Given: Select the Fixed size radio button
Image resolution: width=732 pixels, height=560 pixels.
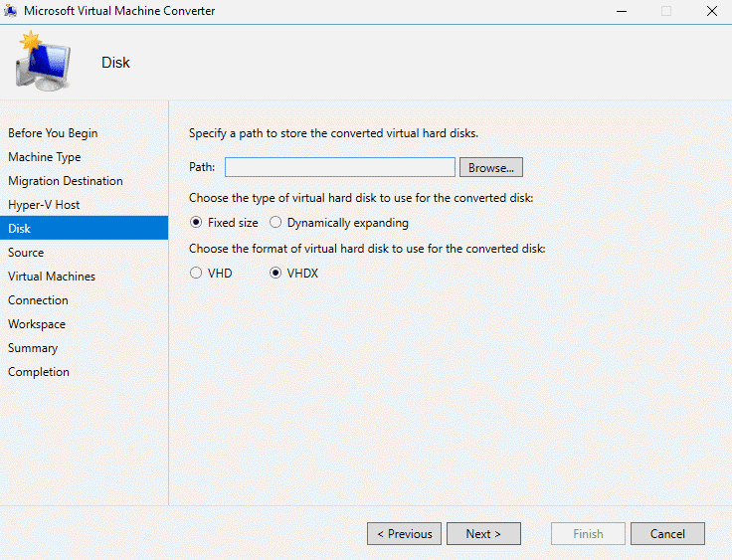Looking at the screenshot, I should [197, 223].
